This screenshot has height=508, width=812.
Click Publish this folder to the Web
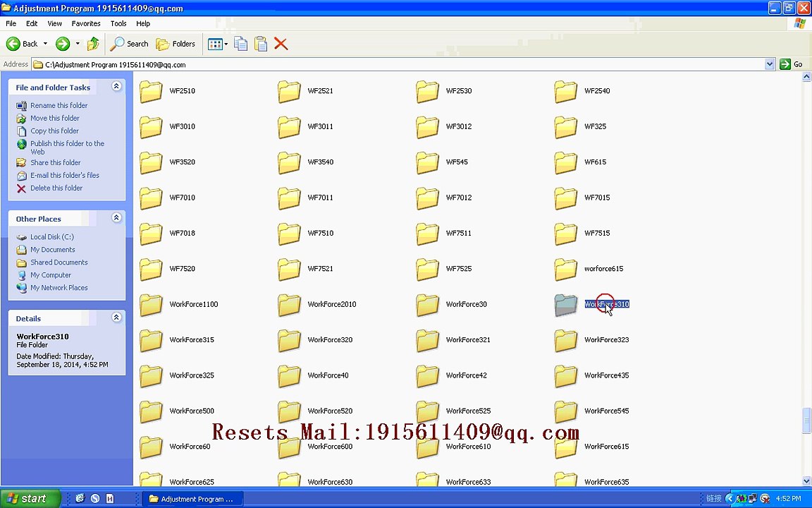click(67, 147)
